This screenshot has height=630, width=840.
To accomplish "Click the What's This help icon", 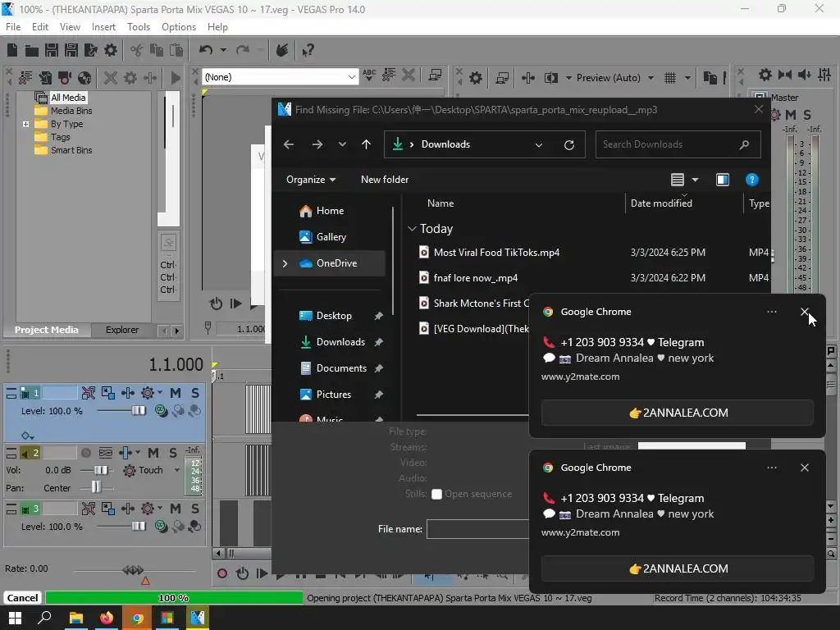I will pos(308,50).
